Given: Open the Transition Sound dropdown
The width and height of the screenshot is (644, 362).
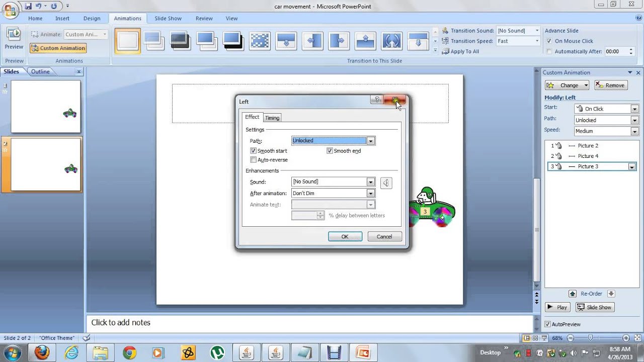Looking at the screenshot, I should (537, 31).
